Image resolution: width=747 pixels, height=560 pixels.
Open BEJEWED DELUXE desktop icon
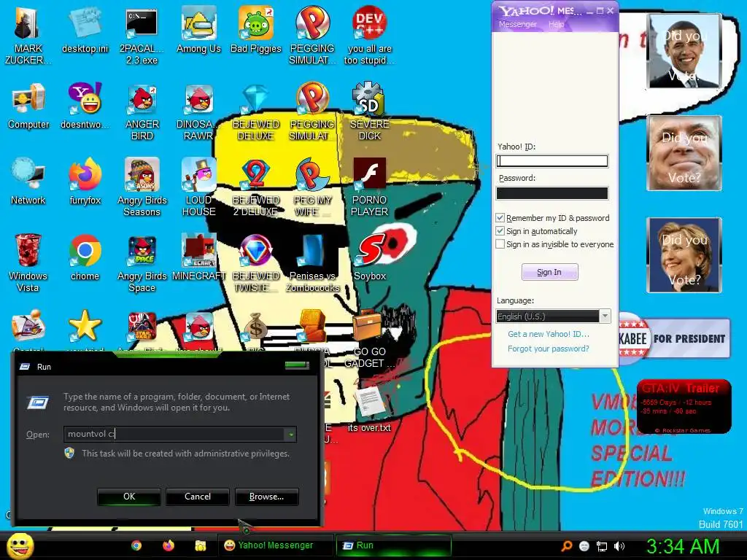click(x=256, y=112)
